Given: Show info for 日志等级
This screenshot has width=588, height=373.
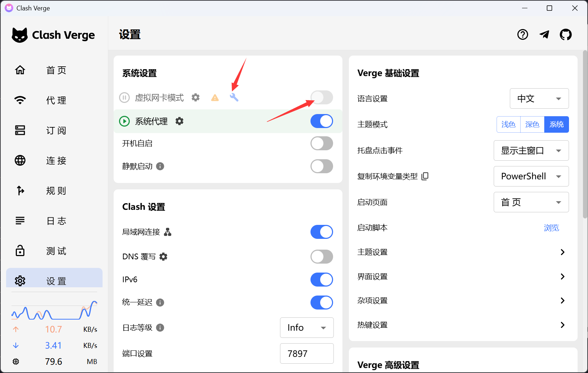Looking at the screenshot, I should coord(160,327).
